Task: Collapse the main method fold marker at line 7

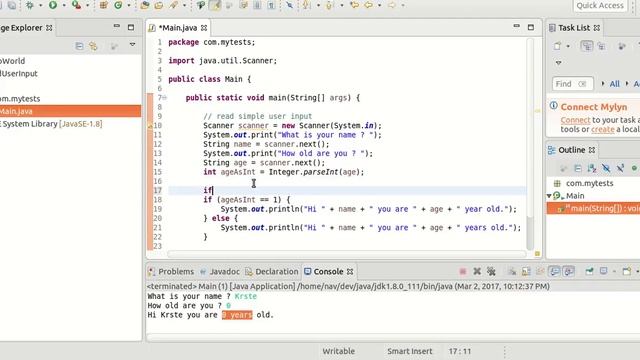Action: click(x=164, y=98)
